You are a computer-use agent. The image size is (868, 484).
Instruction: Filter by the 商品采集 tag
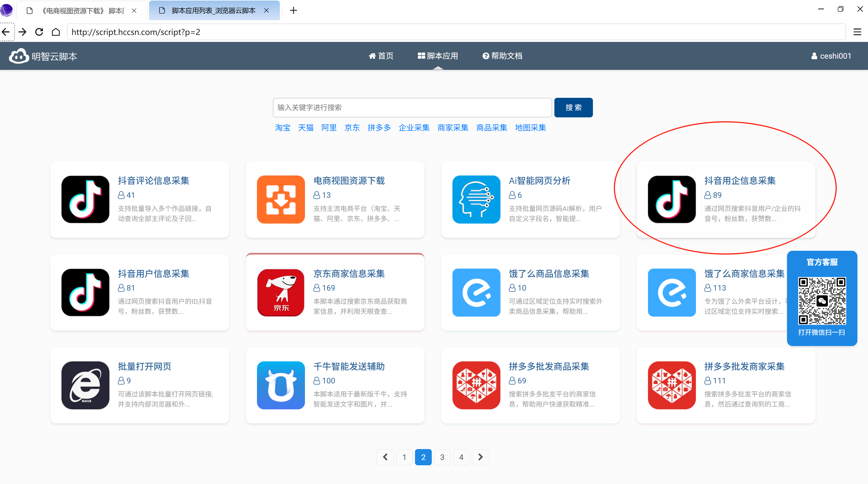[492, 128]
